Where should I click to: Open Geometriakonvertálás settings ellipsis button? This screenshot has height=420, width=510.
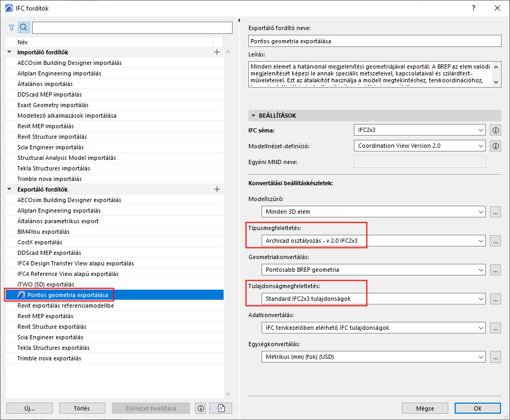[495, 270]
